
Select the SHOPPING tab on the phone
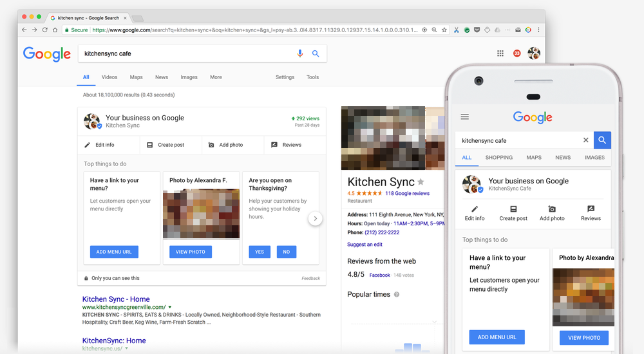tap(499, 158)
